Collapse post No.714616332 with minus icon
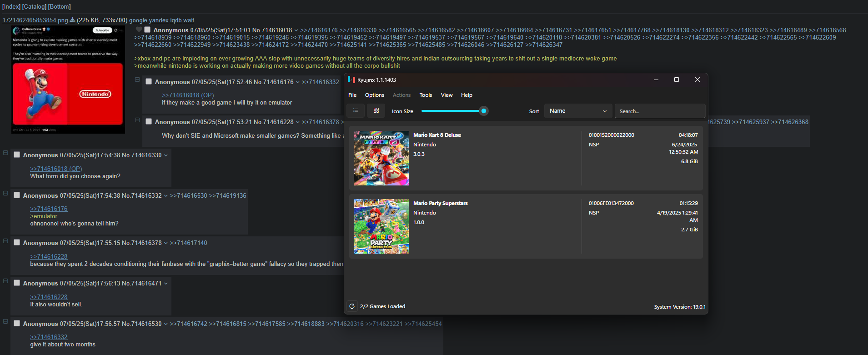Image resolution: width=868 pixels, height=355 pixels. (5, 193)
